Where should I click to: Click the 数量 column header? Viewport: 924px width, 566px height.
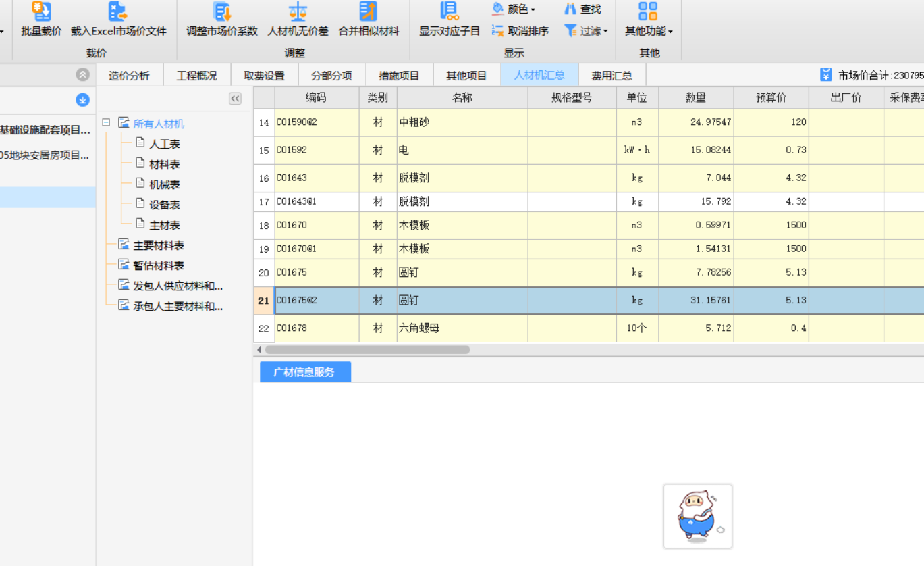696,97
